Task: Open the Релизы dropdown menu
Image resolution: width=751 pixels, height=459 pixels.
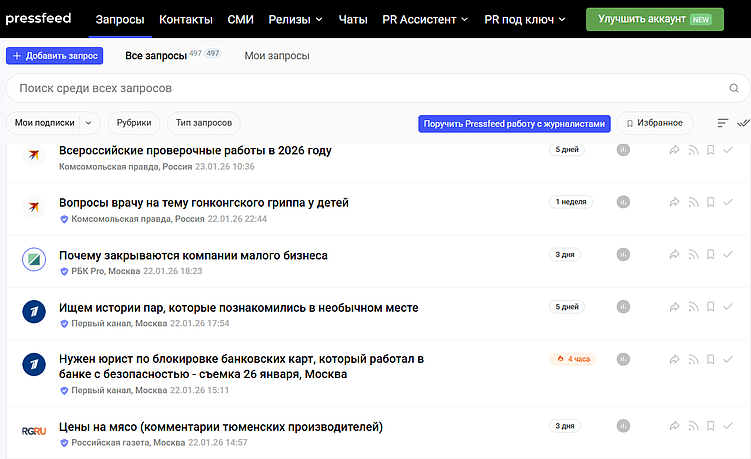Action: pyautogui.click(x=296, y=19)
